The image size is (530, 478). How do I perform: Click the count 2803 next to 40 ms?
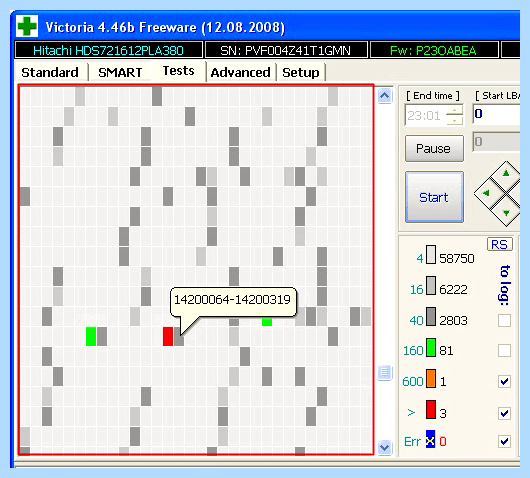(x=453, y=320)
